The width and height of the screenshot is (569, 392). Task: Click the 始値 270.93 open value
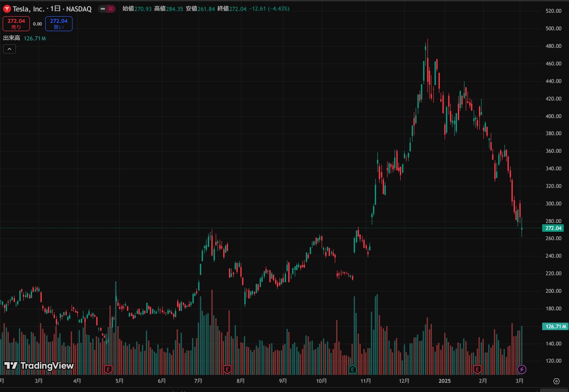pos(137,9)
